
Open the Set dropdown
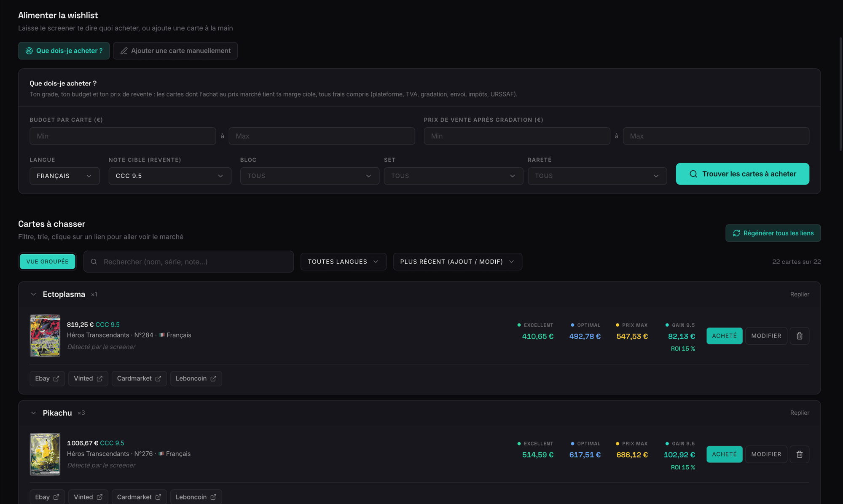pos(453,176)
